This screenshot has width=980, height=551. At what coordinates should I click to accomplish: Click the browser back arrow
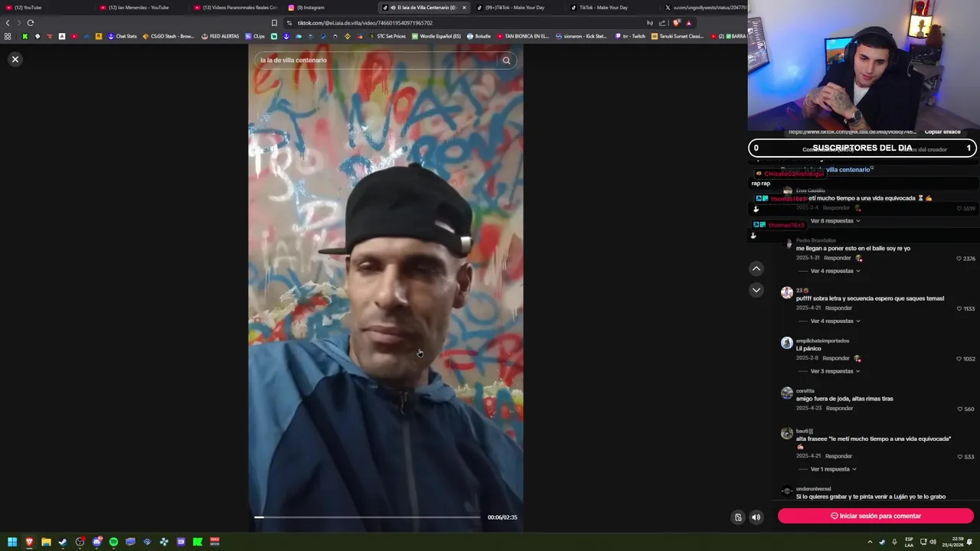(8, 23)
